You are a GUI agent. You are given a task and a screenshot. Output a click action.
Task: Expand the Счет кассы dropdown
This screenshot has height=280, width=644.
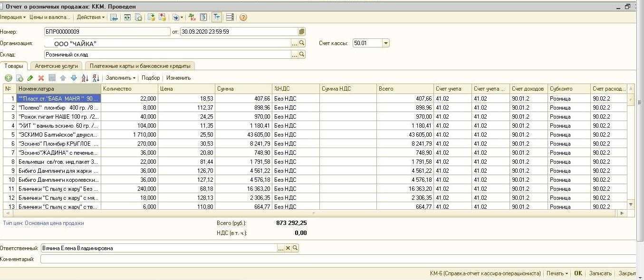click(x=386, y=43)
